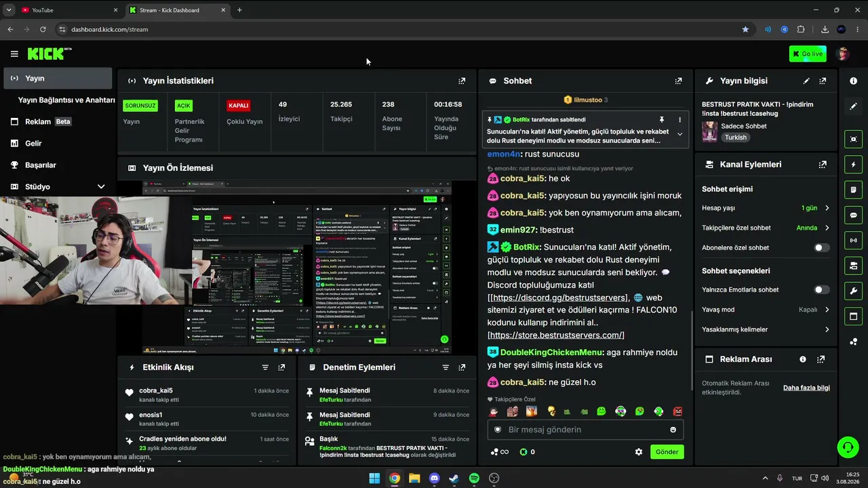Image resolution: width=868 pixels, height=488 pixels.
Task: Pop out the Kanal Eylemleri panel
Action: [823, 165]
